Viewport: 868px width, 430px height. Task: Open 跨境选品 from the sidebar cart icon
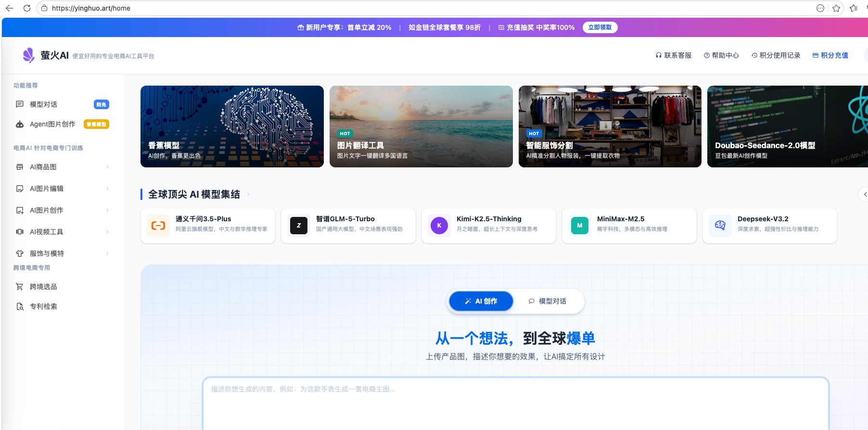tap(20, 287)
